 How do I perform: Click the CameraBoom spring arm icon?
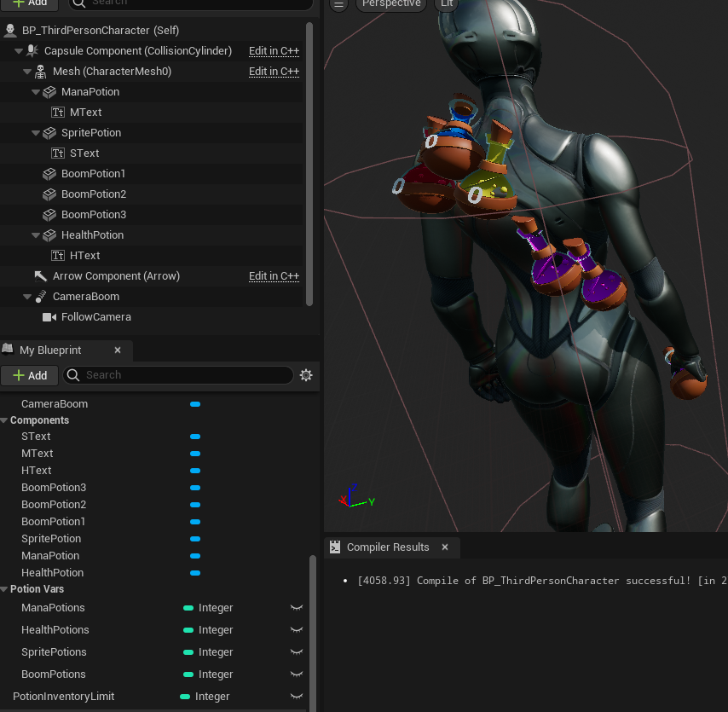click(x=40, y=297)
